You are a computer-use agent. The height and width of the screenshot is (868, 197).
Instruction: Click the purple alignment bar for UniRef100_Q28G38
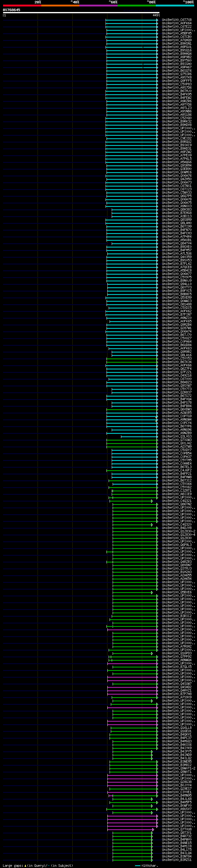click(132, 782)
